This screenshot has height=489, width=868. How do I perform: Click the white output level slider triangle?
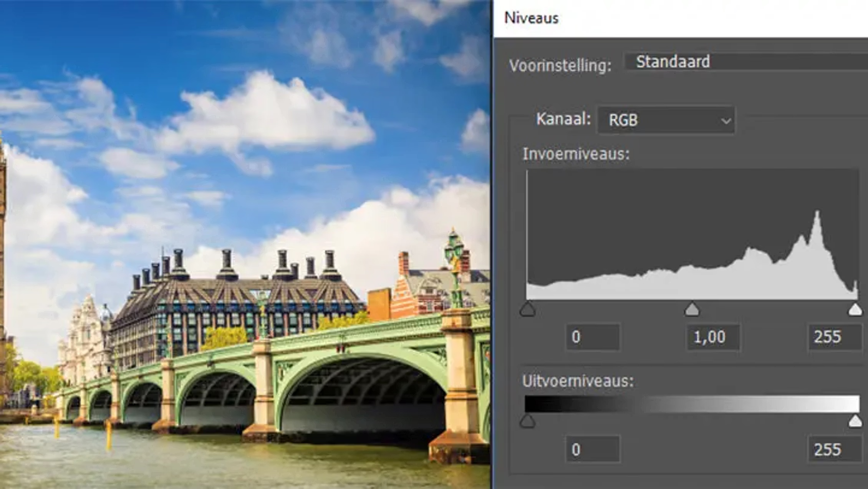coord(855,422)
